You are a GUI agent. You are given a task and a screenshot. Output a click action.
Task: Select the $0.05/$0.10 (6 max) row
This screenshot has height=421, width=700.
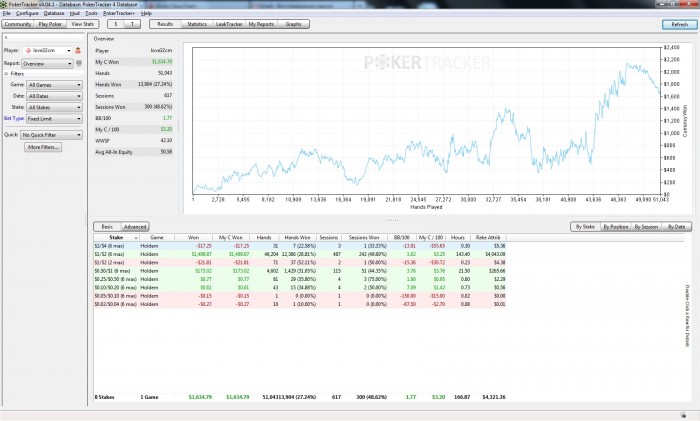point(300,296)
